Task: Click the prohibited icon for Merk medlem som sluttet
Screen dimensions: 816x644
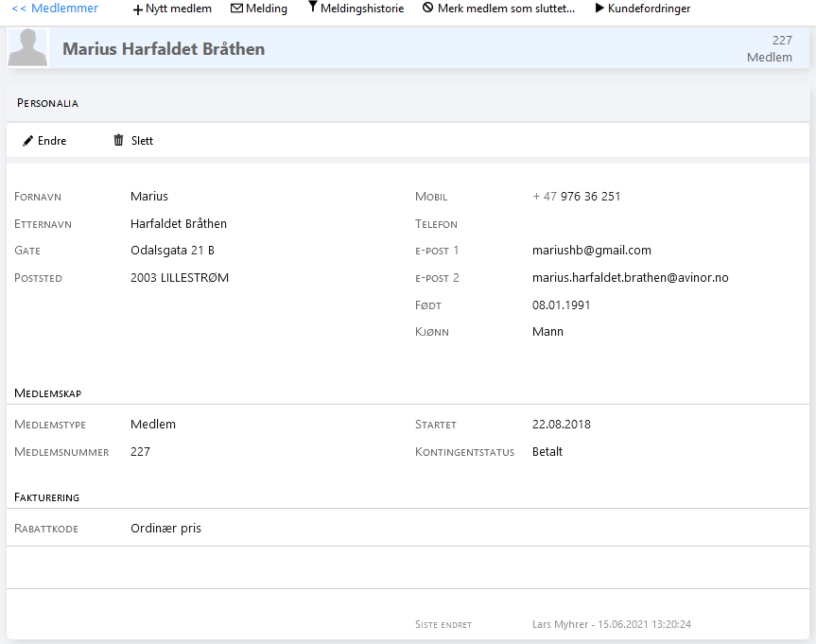Action: pos(427,9)
